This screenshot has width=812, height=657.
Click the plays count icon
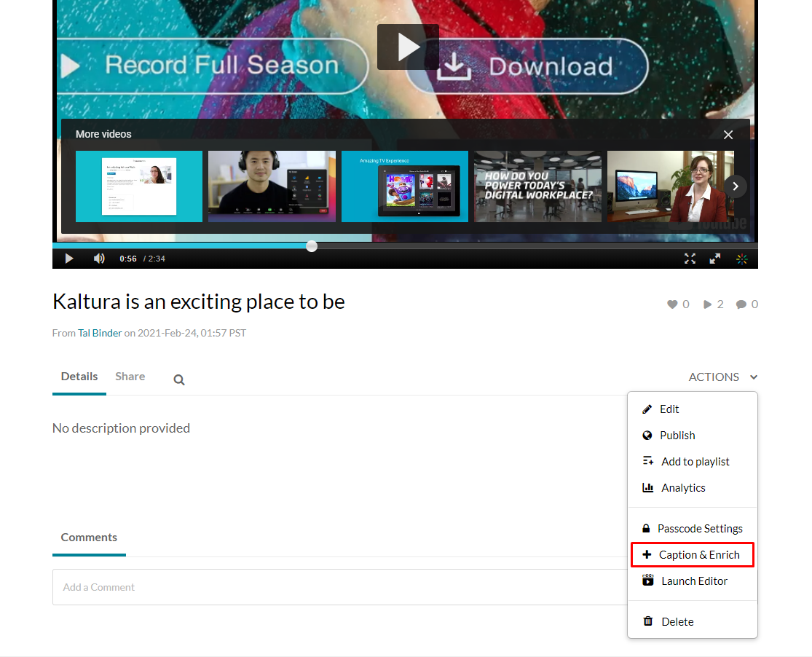707,304
